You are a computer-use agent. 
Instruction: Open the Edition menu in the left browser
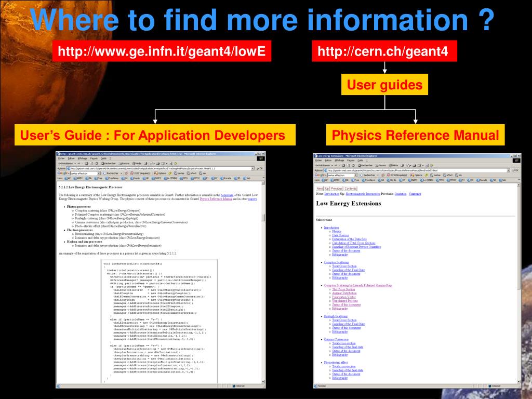71,158
